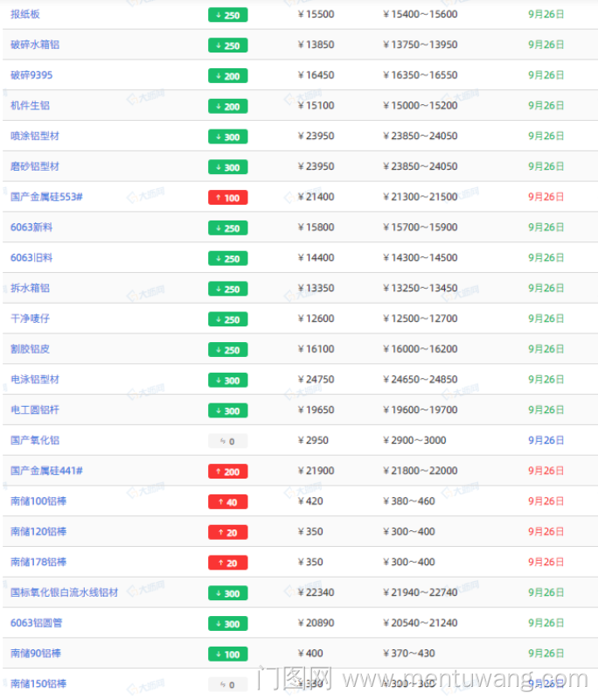Click the 破碎9395 item link
The height and width of the screenshot is (700, 598).
[31, 75]
